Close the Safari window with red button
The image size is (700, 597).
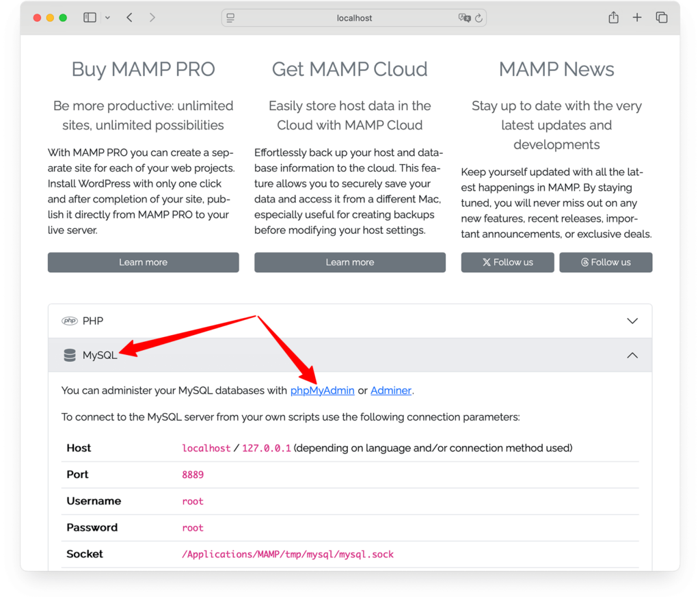(38, 18)
